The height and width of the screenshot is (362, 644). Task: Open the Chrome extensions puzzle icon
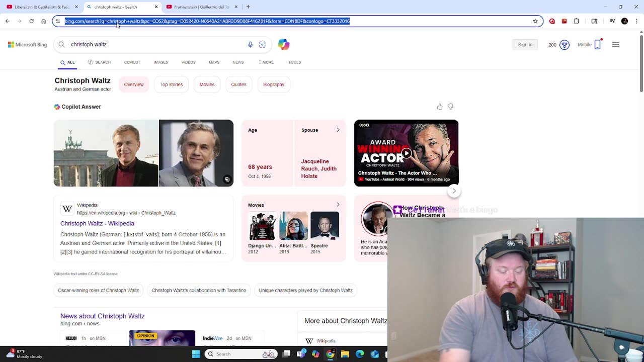coord(577,21)
